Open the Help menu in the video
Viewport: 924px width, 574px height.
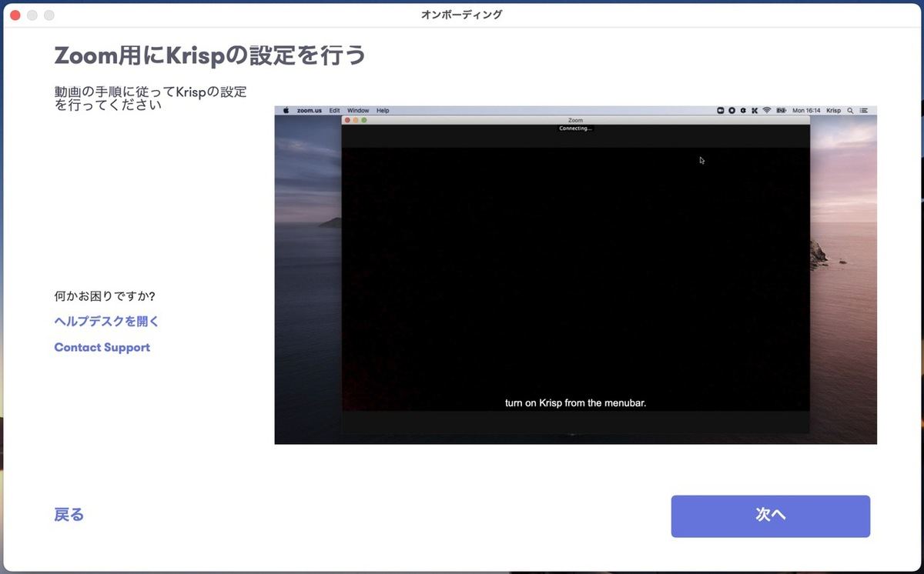(x=383, y=111)
